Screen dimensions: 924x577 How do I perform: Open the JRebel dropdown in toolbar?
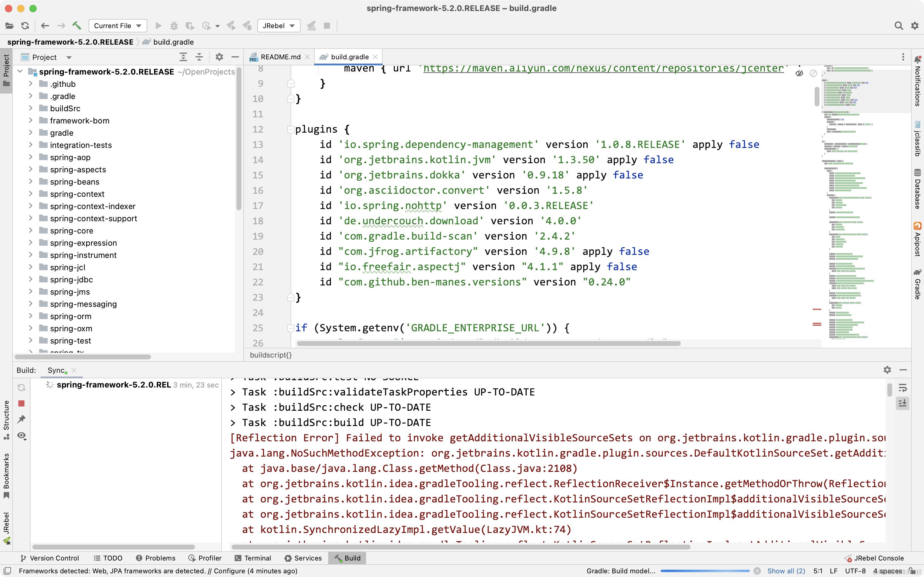coord(278,26)
